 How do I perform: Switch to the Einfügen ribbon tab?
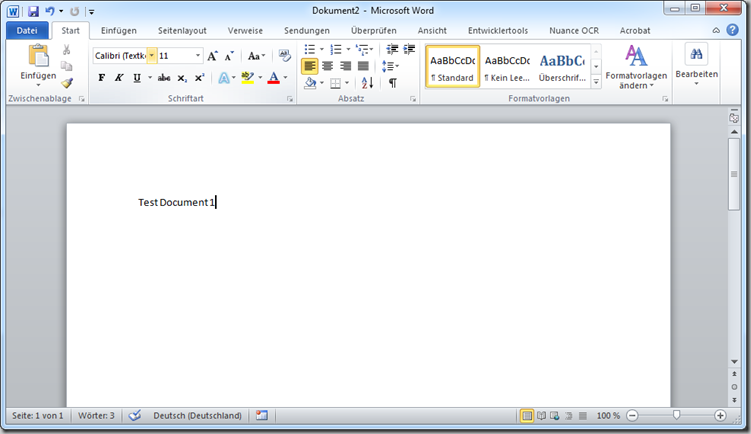tap(119, 31)
